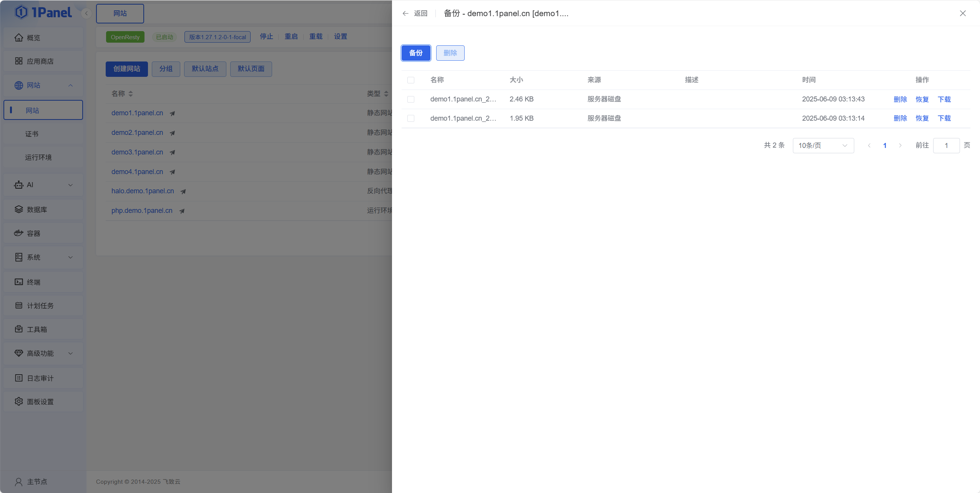Click the jump icon beside demo2.1panel.cn

[x=172, y=133]
